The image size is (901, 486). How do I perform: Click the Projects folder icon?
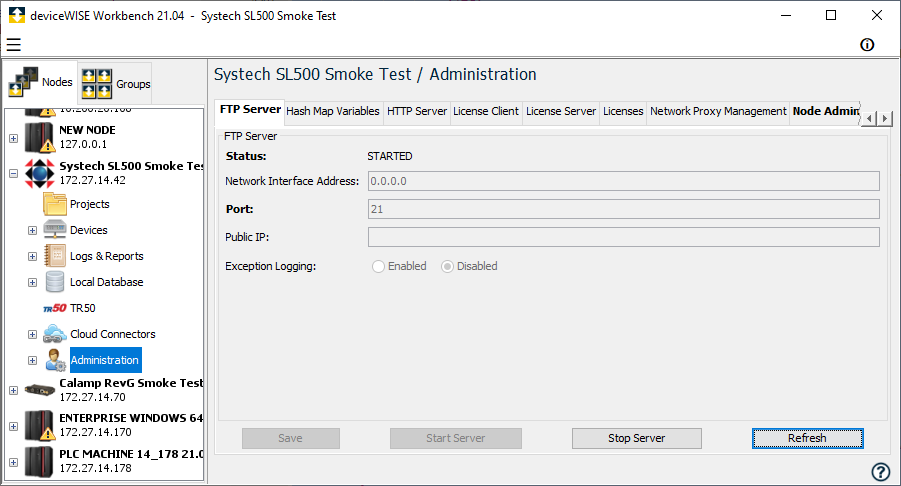pyautogui.click(x=55, y=204)
